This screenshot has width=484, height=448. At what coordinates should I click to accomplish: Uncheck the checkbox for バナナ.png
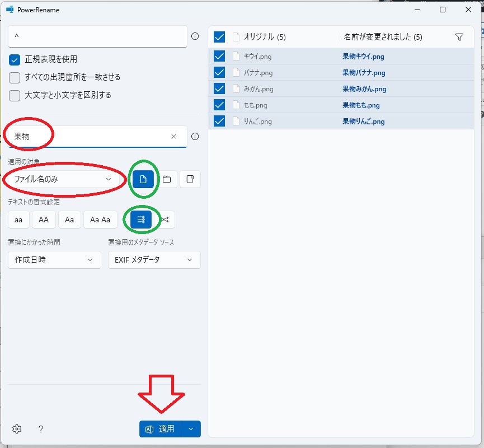219,72
